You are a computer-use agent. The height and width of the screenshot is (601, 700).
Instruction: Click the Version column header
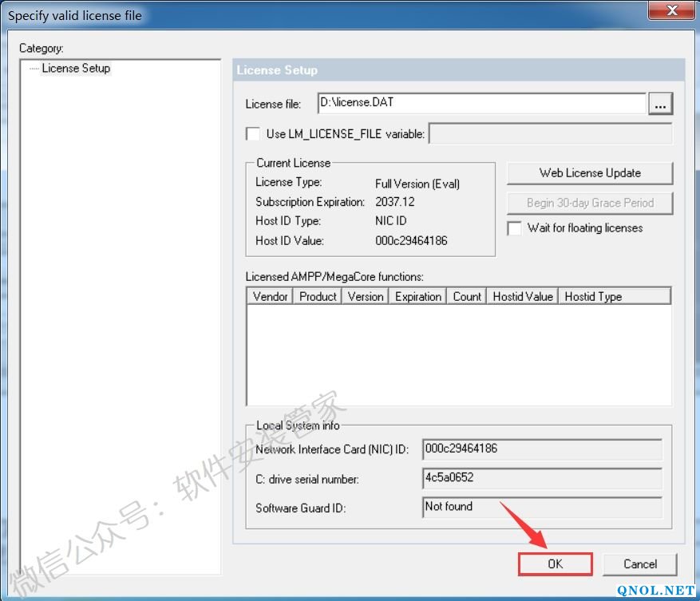366,296
